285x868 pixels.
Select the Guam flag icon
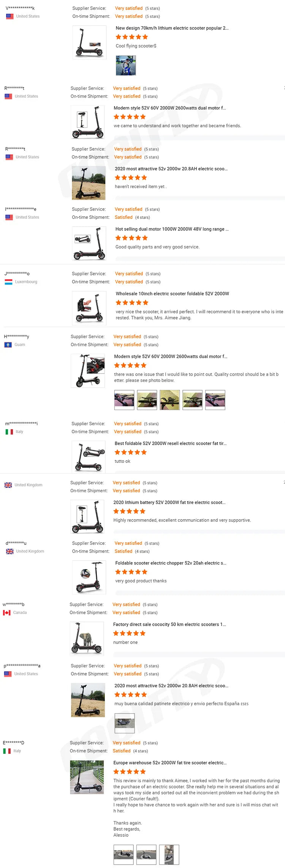click(8, 345)
